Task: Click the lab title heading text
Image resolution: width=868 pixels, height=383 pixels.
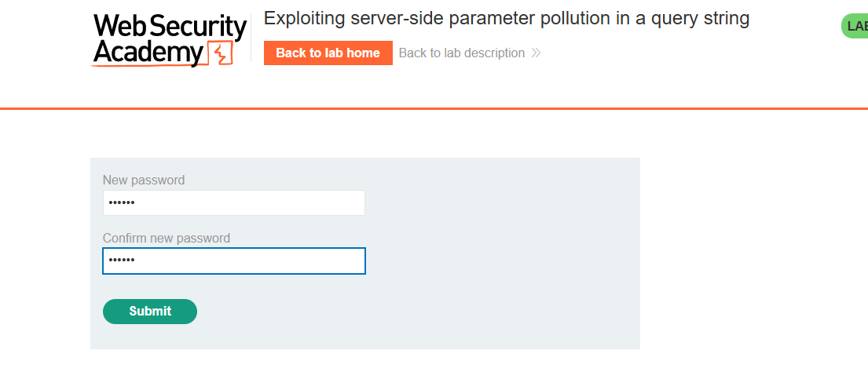Action: pyautogui.click(x=507, y=19)
